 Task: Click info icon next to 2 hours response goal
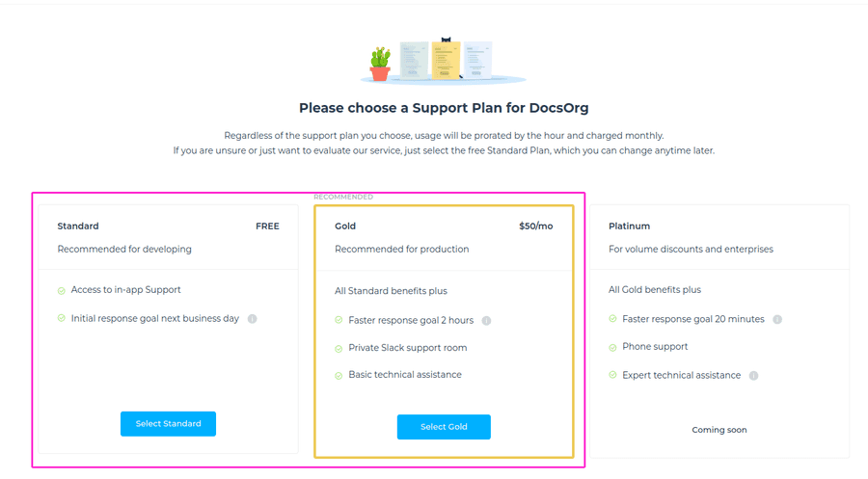point(486,321)
